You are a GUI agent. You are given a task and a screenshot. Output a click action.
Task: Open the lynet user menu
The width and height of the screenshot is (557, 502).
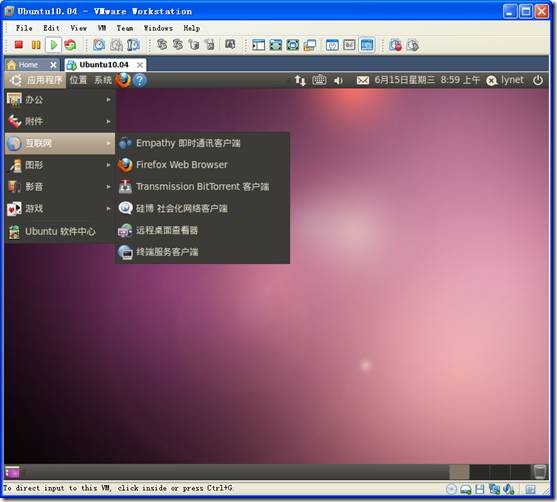tap(505, 80)
